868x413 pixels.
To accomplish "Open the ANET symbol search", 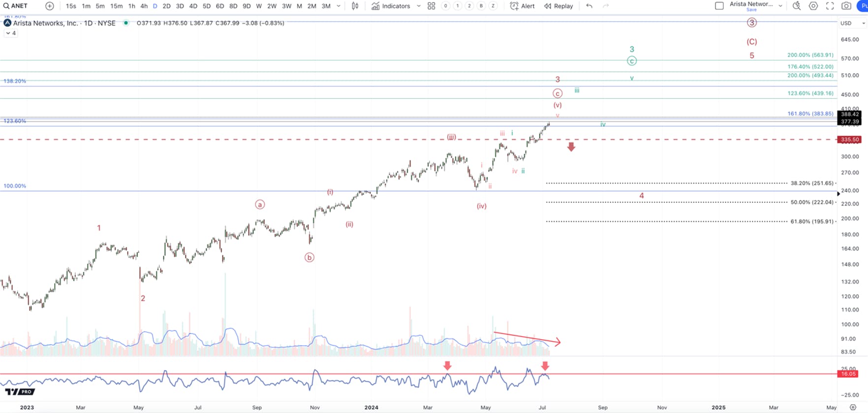I will (15, 6).
